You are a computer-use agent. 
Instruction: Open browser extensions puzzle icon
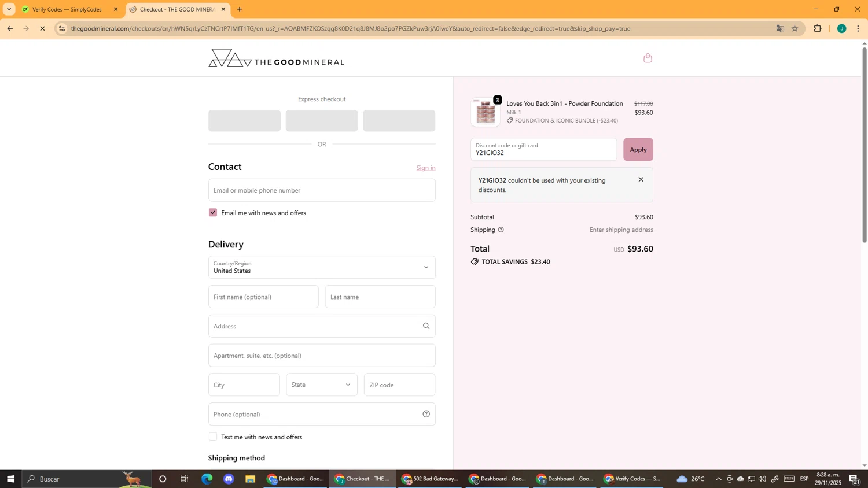pos(818,28)
